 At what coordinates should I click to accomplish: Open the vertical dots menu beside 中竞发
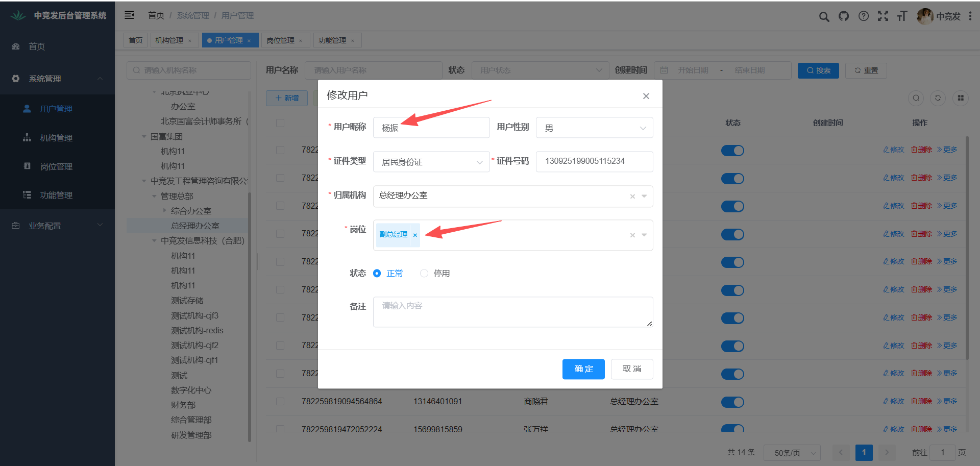970,16
